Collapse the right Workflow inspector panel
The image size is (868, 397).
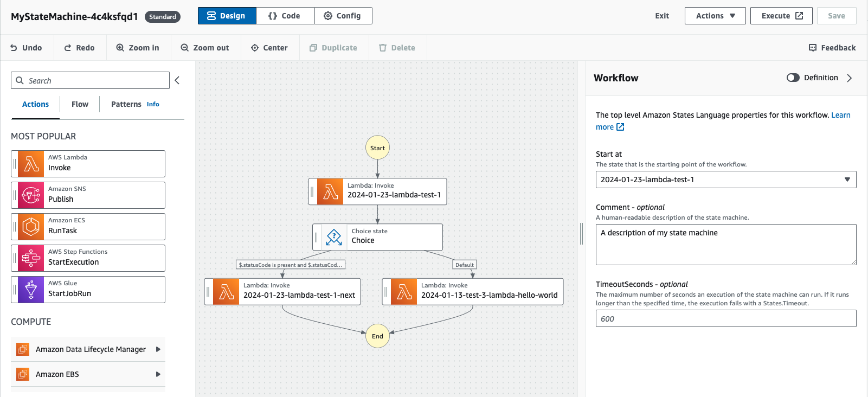tap(850, 78)
